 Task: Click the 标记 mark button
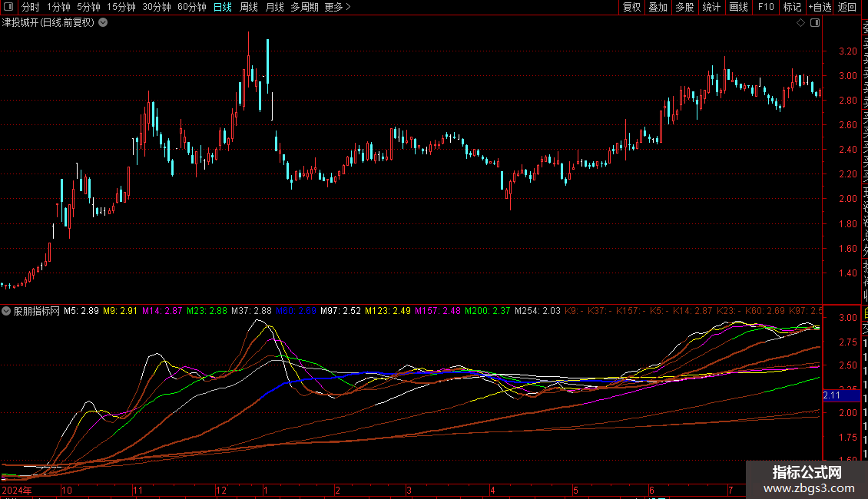[792, 7]
